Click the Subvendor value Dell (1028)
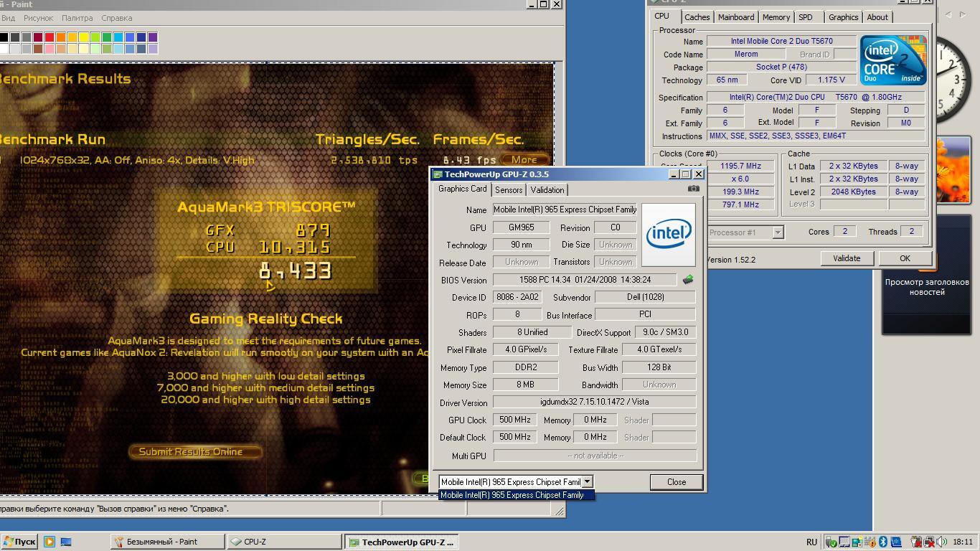 pos(645,297)
